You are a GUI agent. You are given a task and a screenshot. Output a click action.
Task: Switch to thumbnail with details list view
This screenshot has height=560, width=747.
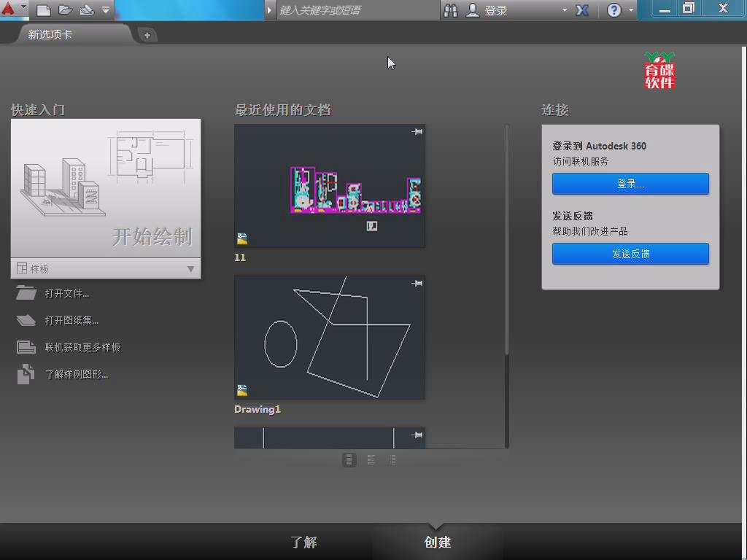tap(371, 460)
